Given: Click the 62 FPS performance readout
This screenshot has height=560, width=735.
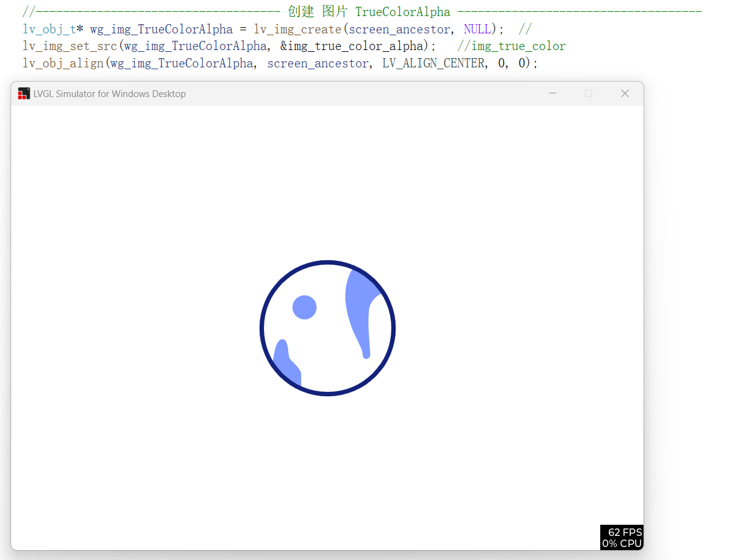Looking at the screenshot, I should pyautogui.click(x=624, y=532).
